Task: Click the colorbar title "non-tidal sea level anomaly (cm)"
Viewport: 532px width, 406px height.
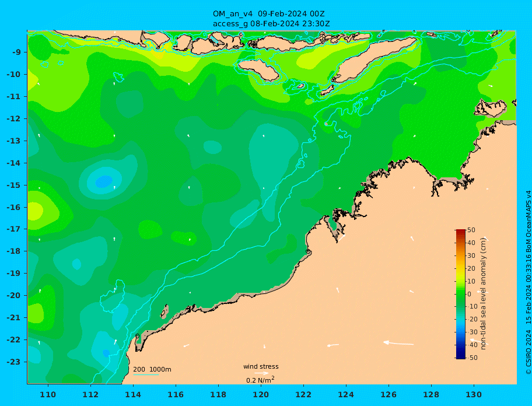Action: pyautogui.click(x=484, y=294)
